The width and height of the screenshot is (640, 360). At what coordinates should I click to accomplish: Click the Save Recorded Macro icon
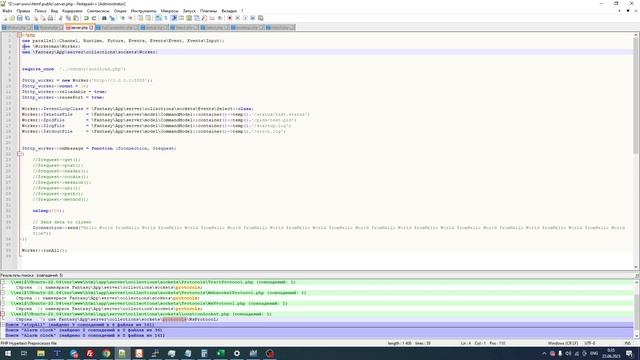[x=260, y=18]
